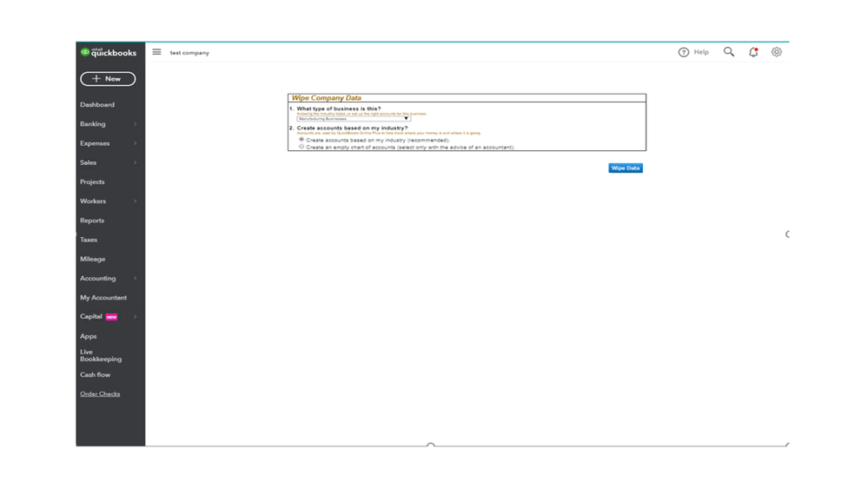The image size is (868, 488).
Task: Click the Wipe Company Data heading
Action: (326, 98)
